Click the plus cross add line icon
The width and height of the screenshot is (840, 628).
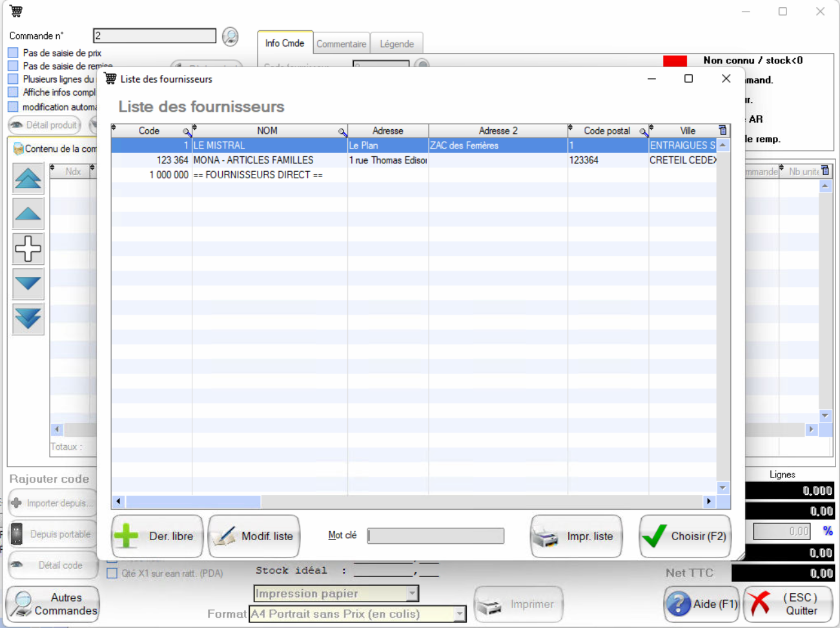pos(28,249)
